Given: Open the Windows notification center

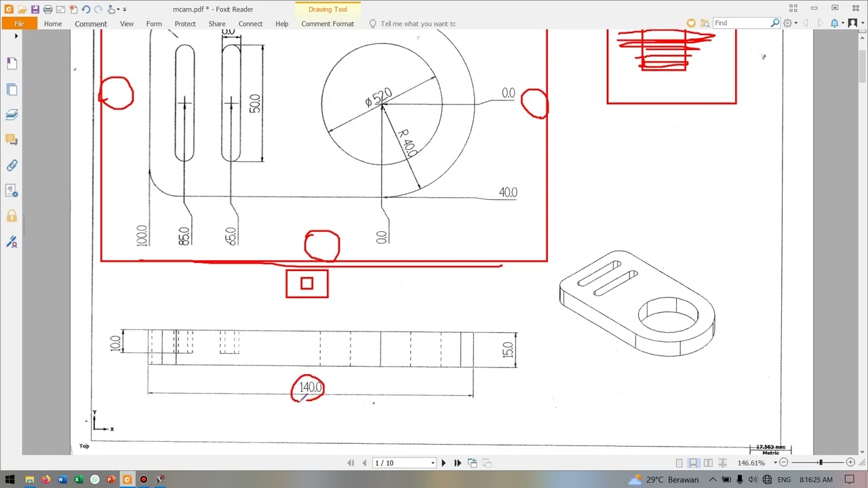Looking at the screenshot, I should coord(849,479).
